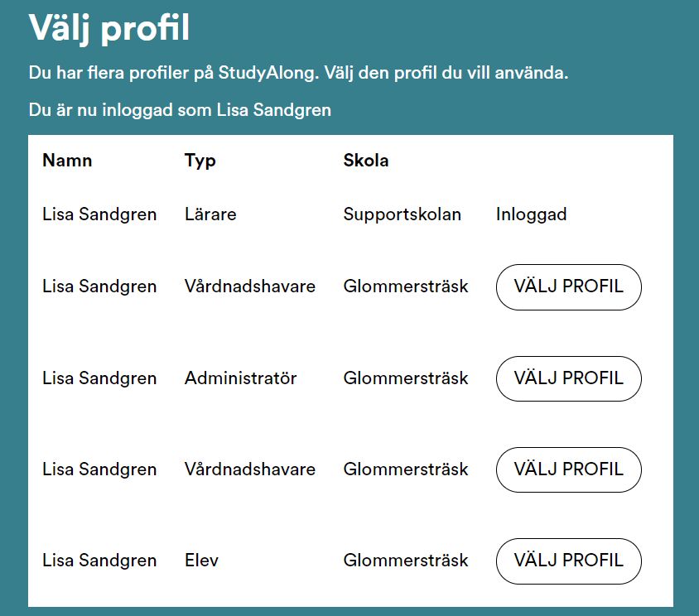The width and height of the screenshot is (699, 616).
Task: Select Lisa Sandgren name in the Elev row
Action: tap(99, 561)
